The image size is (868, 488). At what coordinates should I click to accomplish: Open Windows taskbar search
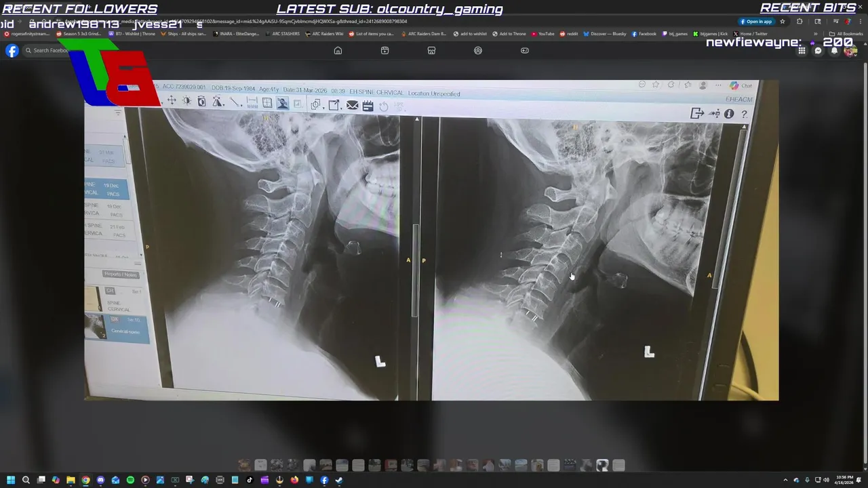tap(26, 480)
